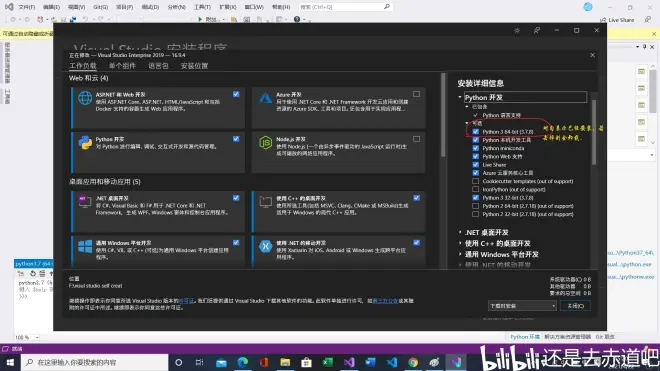Switch to the install locations tab
Viewport: 660px width, 371px height.
(194, 66)
